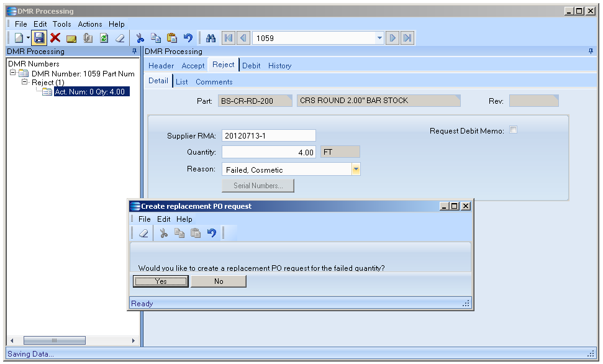The image size is (603, 364).
Task: Click Copy icon in PO dialog toolbar
Action: pyautogui.click(x=179, y=233)
